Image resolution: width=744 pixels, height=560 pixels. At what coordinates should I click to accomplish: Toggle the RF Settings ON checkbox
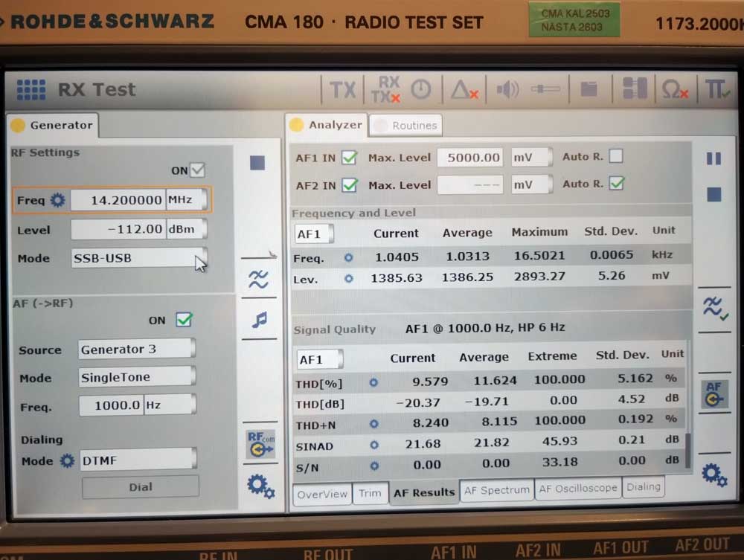tap(197, 170)
